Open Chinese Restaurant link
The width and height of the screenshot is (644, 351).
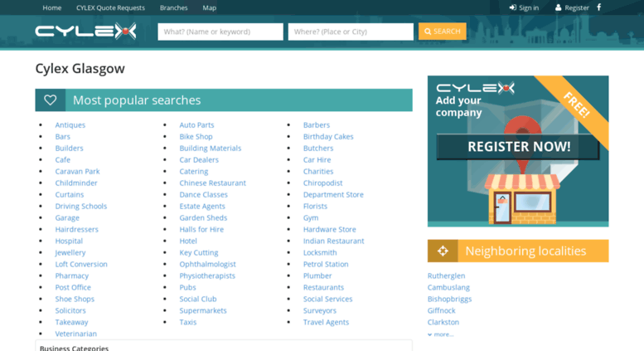point(213,183)
